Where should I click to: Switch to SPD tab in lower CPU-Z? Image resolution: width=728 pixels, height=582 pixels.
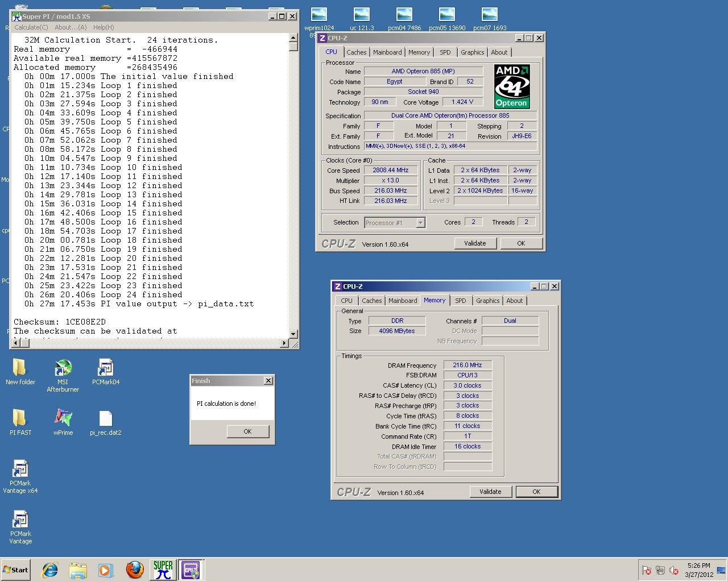coord(461,301)
